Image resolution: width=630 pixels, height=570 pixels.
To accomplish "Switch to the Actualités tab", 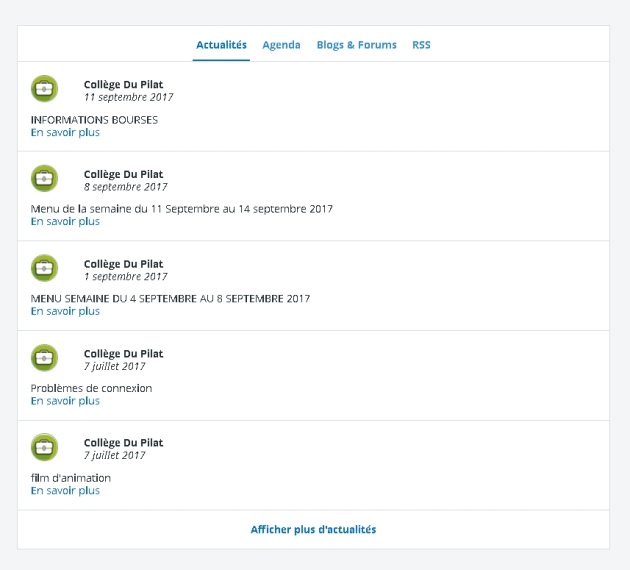I will point(221,45).
